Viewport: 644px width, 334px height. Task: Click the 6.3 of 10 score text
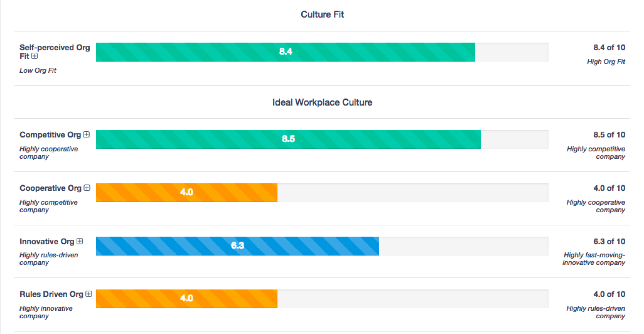609,241
